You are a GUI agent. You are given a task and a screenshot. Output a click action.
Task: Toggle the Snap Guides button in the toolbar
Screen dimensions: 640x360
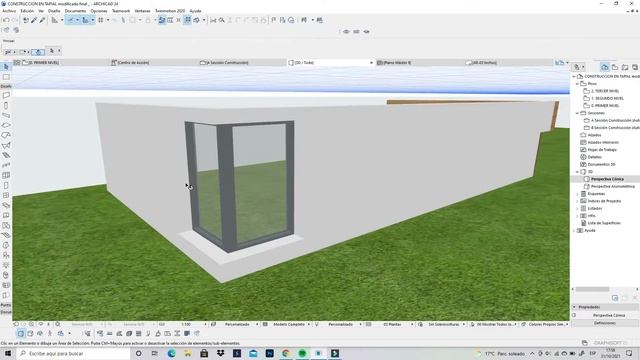tap(85, 20)
